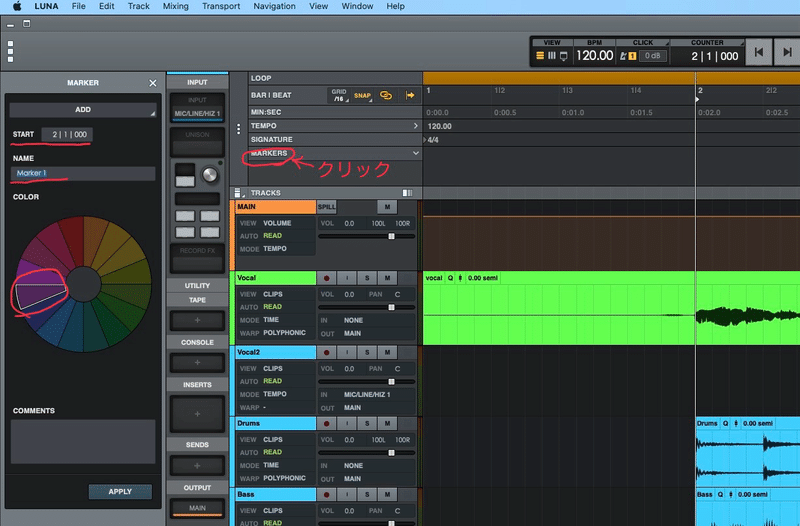The image size is (800, 526).
Task: Record-arm the Vocal track
Action: (327, 278)
